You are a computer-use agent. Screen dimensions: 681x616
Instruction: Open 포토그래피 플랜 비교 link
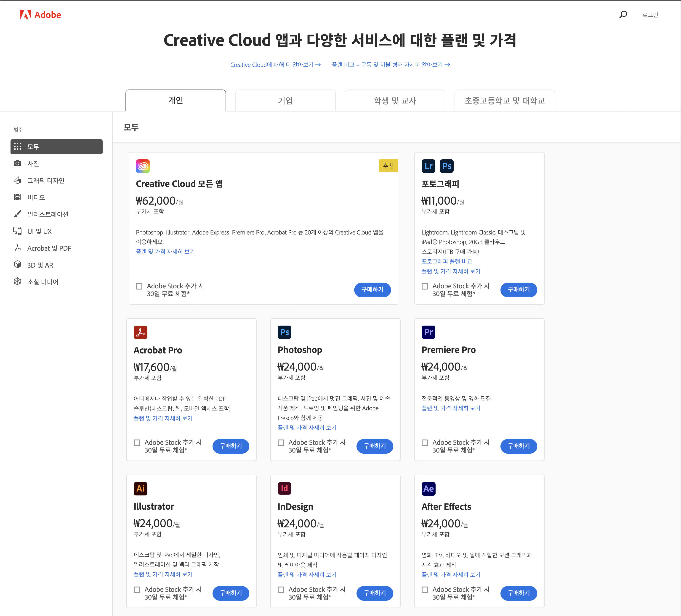coord(447,261)
